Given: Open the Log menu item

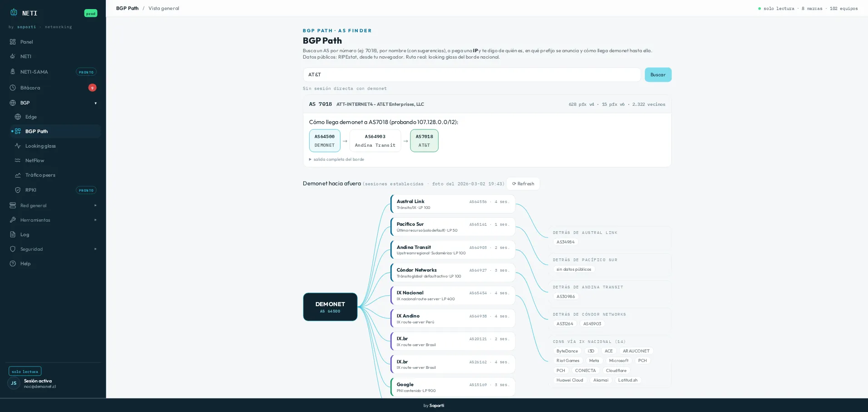Looking at the screenshot, I should tap(53, 234).
